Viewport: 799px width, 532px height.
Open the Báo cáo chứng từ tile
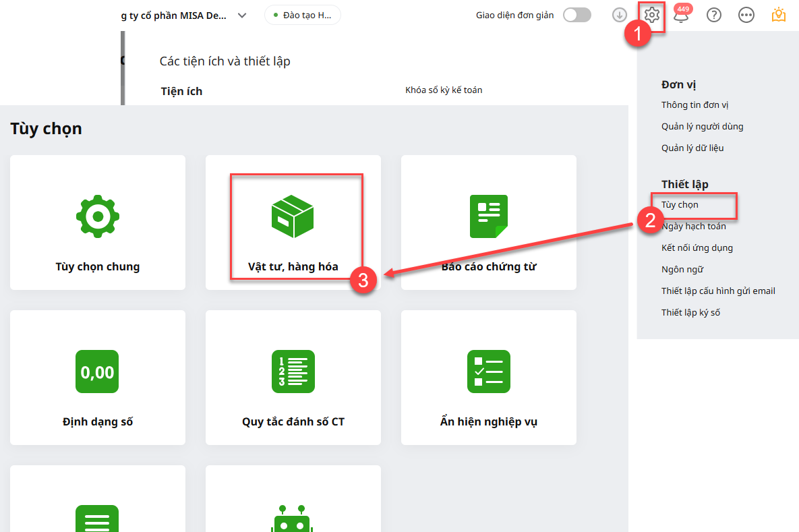[x=488, y=223]
